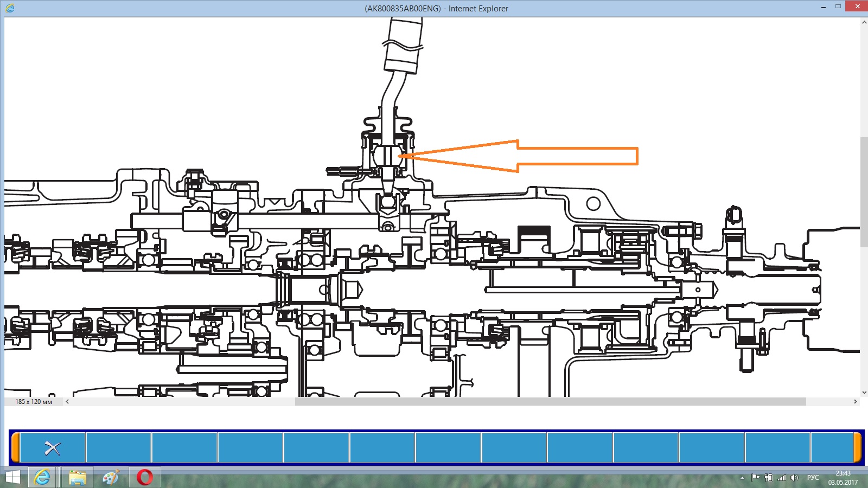Click the vertical scrollbar's up arrow
The width and height of the screenshot is (868, 488).
864,22
